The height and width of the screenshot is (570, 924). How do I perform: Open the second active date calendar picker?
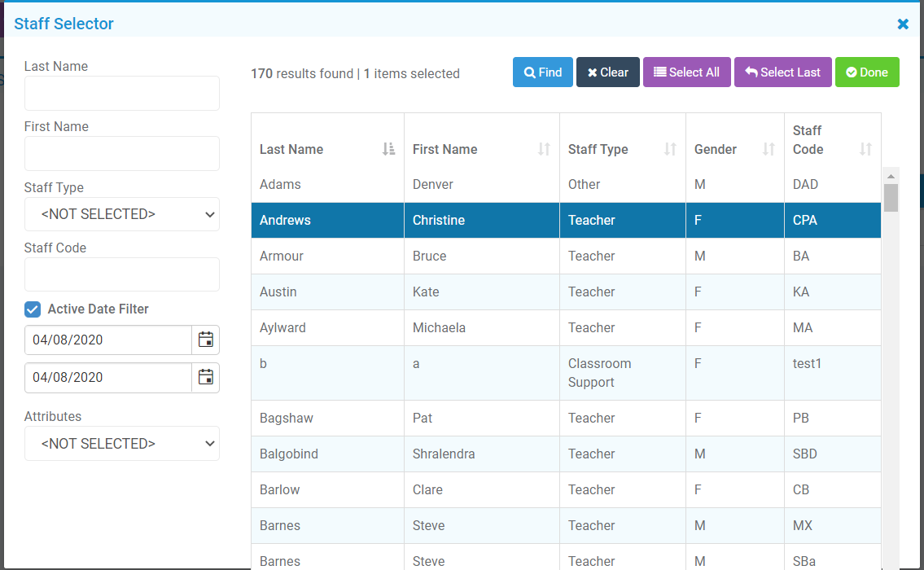(x=206, y=377)
